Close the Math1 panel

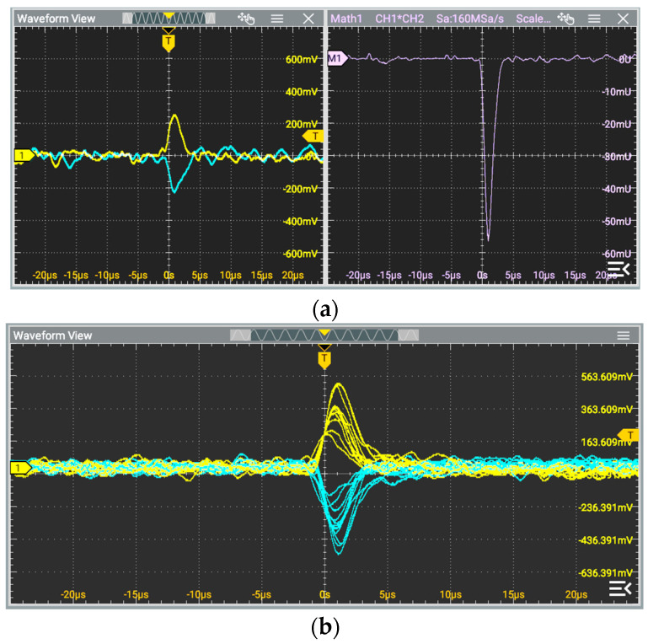click(x=623, y=19)
